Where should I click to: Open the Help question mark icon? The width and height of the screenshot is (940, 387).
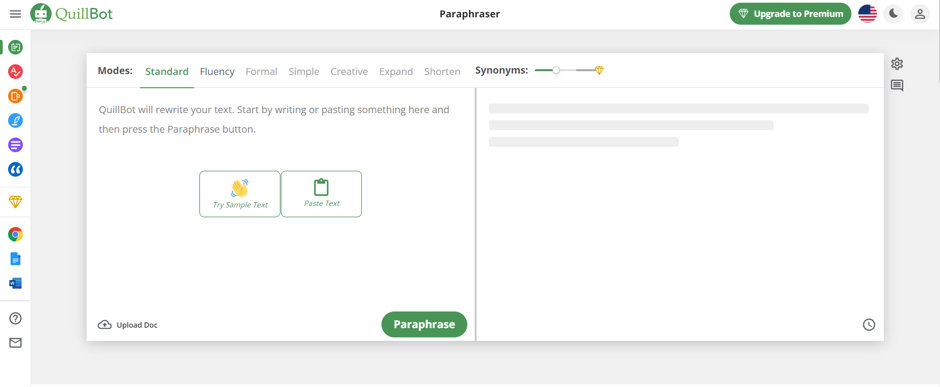[16, 318]
